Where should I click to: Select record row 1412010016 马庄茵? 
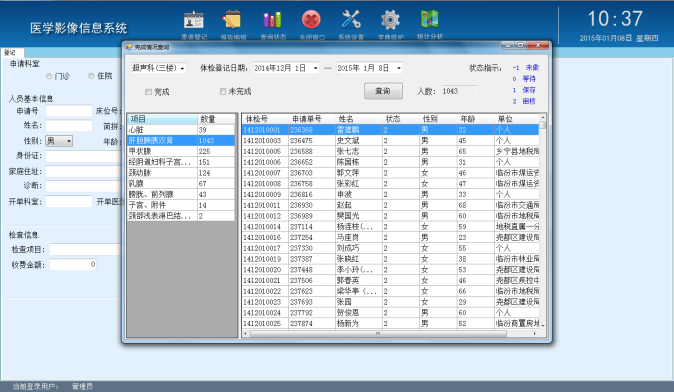[x=390, y=237]
